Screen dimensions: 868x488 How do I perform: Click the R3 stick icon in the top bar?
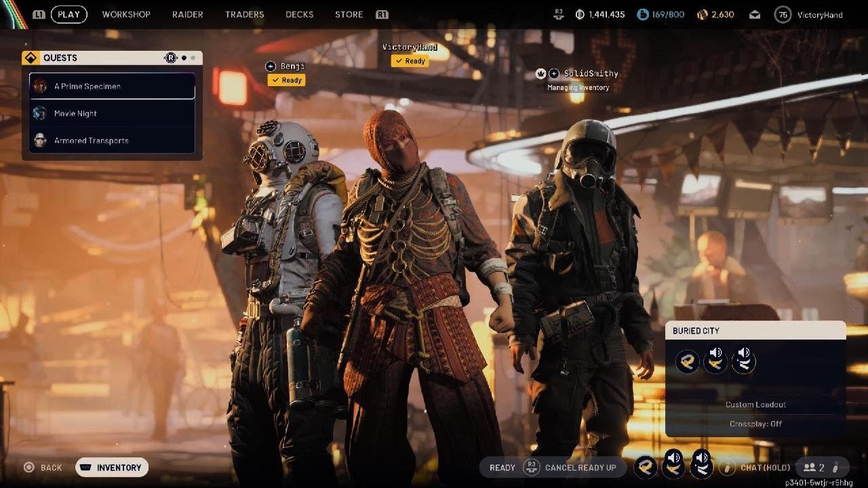559,14
